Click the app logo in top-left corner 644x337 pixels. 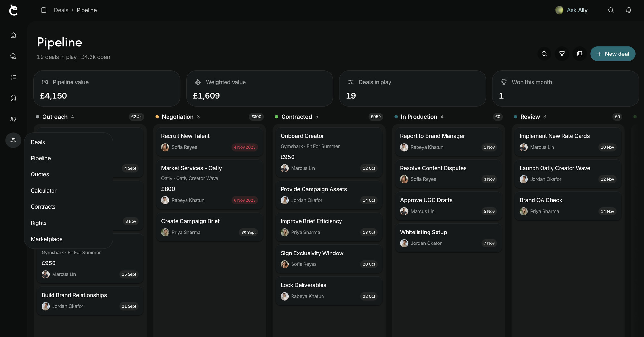pos(13,10)
